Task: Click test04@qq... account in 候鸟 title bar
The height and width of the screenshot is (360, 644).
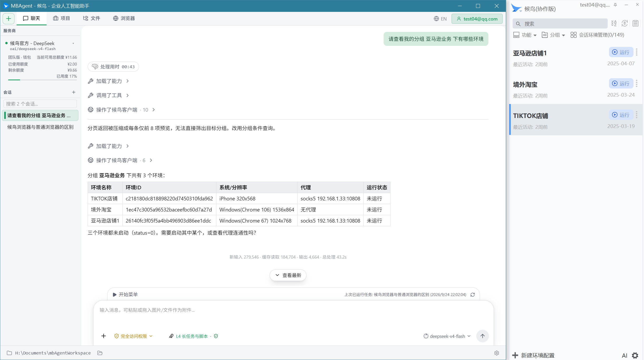Action: click(595, 5)
